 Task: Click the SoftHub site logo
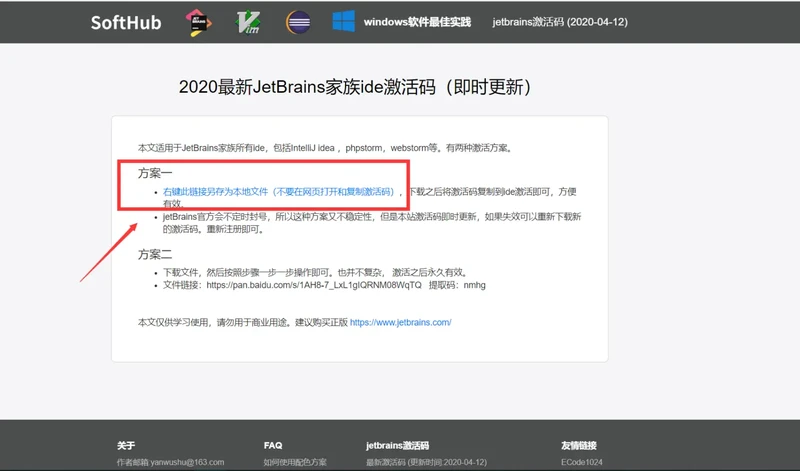coord(127,22)
